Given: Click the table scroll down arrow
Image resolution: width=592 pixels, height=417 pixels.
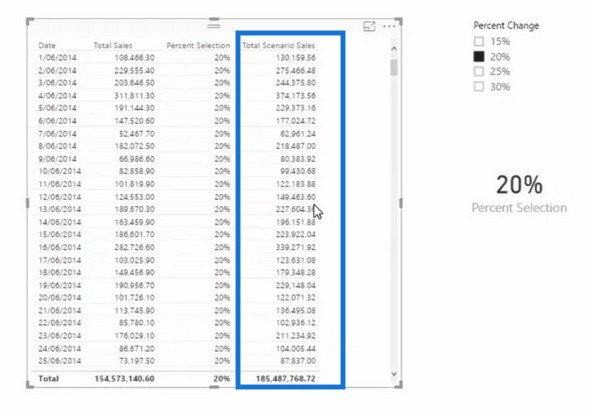Looking at the screenshot, I should (x=394, y=374).
